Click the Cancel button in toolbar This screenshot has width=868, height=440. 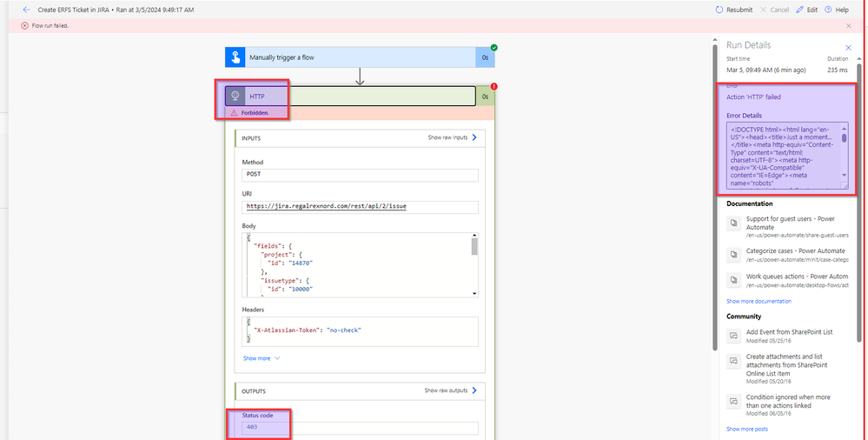pos(774,10)
